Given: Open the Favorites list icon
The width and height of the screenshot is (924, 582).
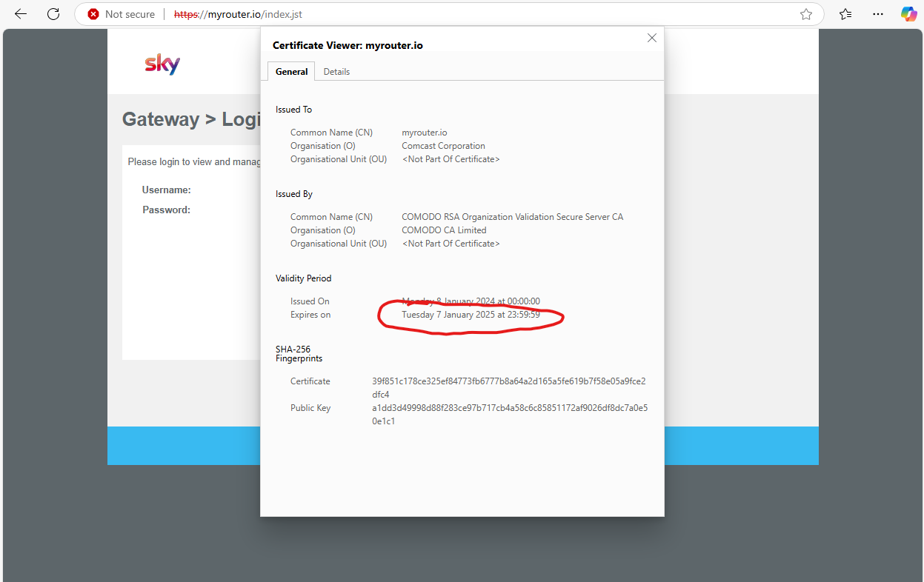Looking at the screenshot, I should coord(845,14).
